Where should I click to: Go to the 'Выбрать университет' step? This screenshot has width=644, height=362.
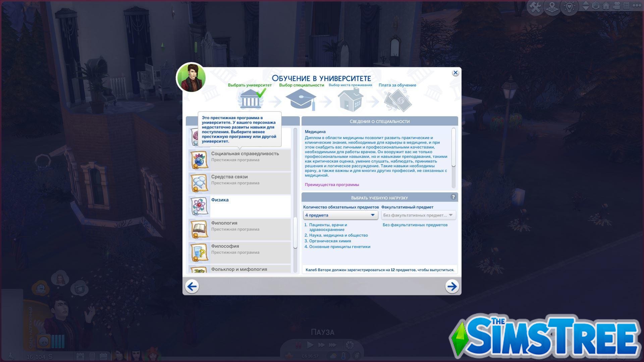point(250,85)
